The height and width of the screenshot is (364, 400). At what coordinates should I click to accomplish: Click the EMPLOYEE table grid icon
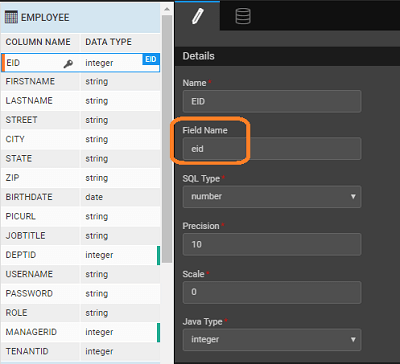11,17
